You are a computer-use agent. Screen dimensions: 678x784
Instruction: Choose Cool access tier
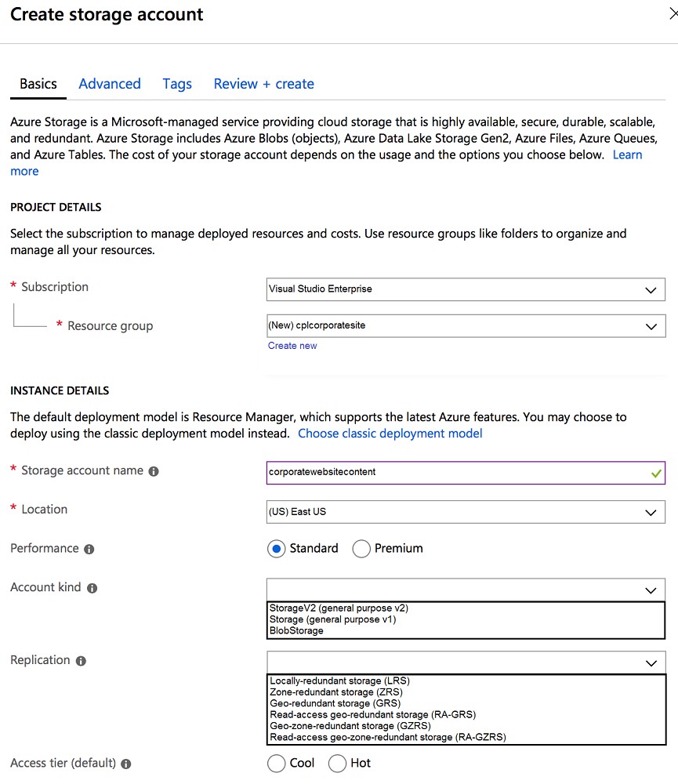pyautogui.click(x=276, y=764)
